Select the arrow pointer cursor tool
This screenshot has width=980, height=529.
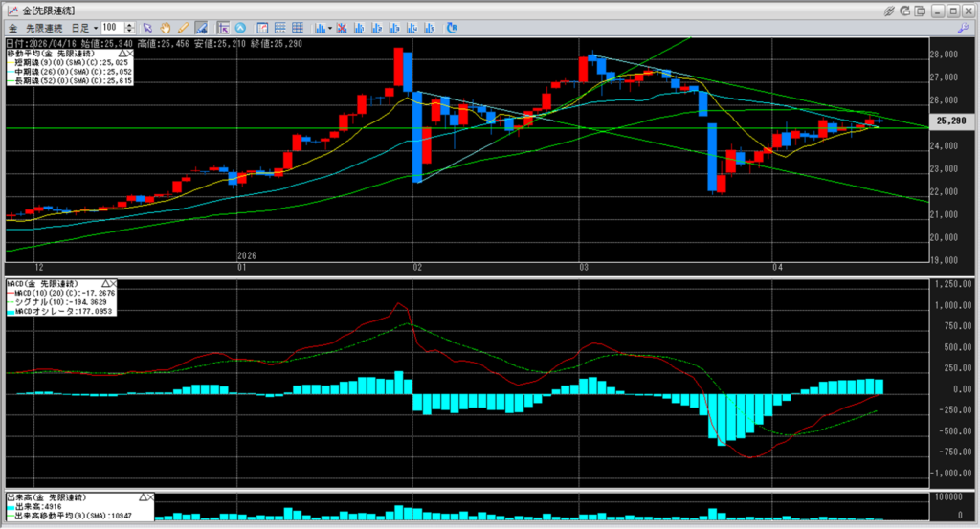coord(147,28)
